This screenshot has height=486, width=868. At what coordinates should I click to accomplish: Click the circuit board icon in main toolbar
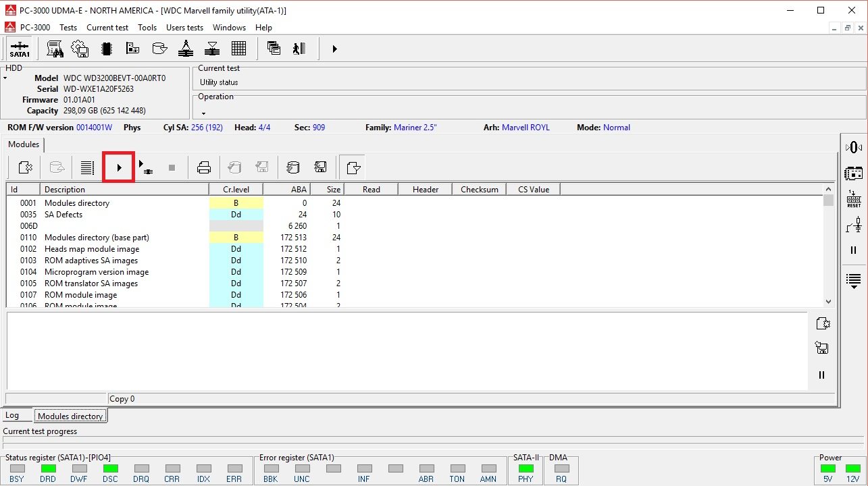coord(132,49)
